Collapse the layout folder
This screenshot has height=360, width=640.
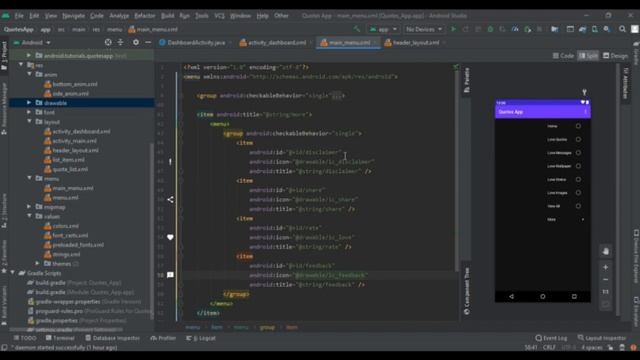[x=29, y=122]
